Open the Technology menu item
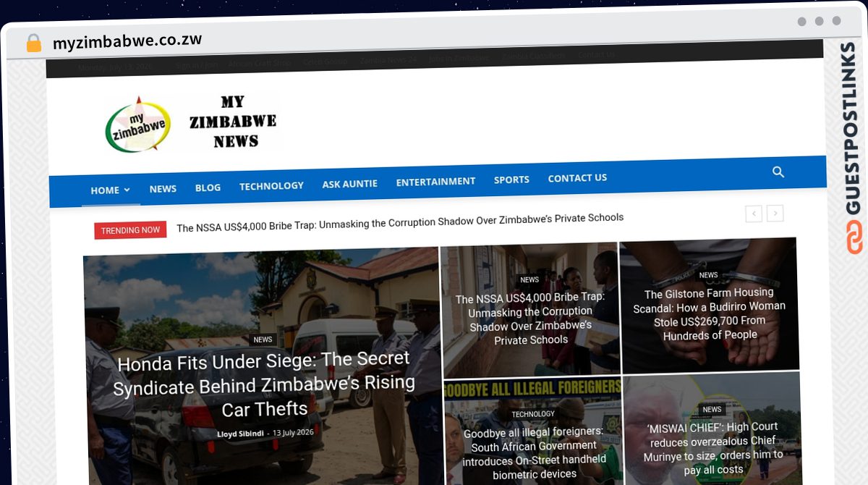This screenshot has height=485, width=868. tap(271, 185)
